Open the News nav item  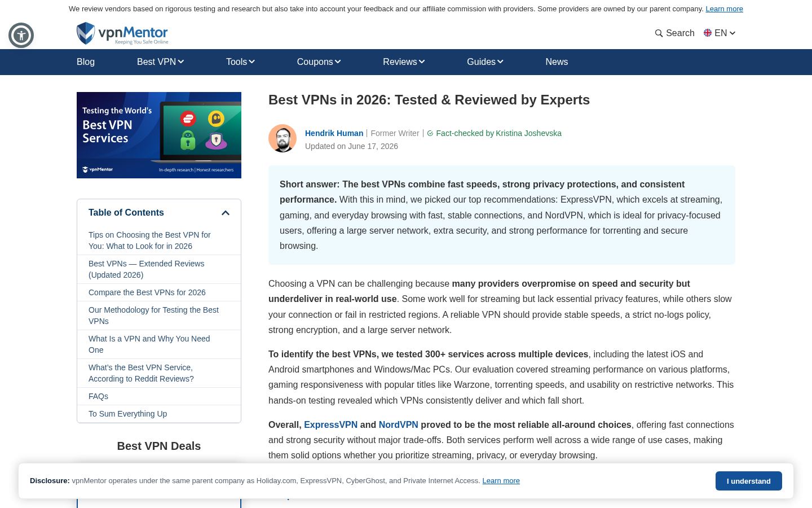click(x=557, y=62)
